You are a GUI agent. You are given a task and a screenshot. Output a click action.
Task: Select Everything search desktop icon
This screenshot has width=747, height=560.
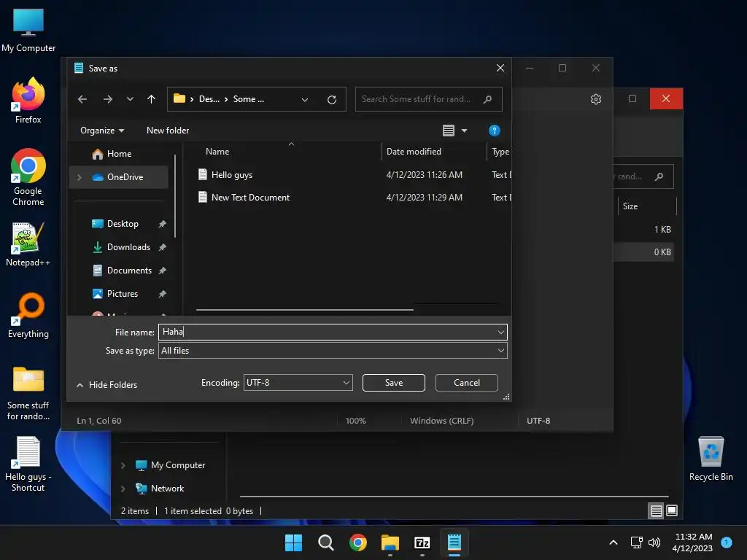pos(28,316)
